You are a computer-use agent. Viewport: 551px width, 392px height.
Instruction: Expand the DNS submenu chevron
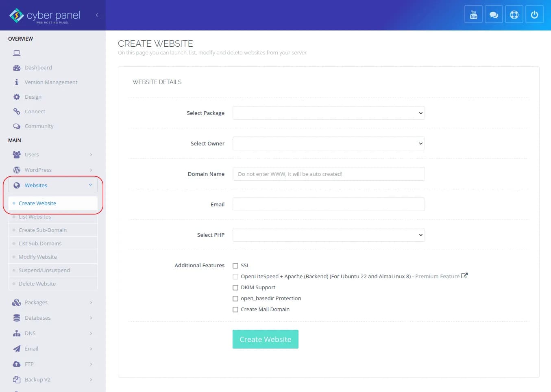(91, 333)
